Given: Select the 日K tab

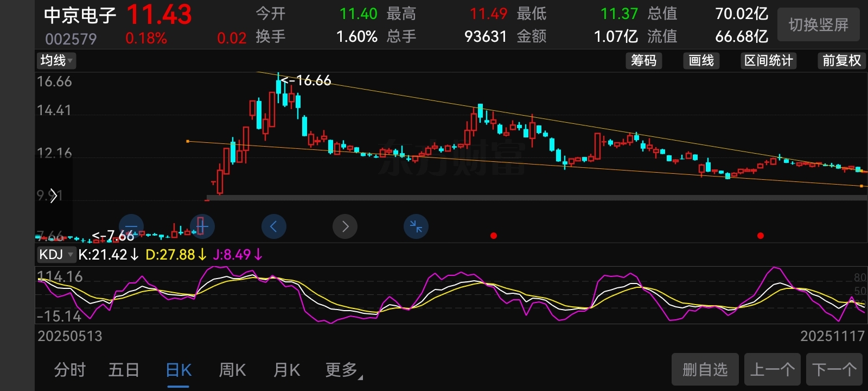Looking at the screenshot, I should pos(178,370).
